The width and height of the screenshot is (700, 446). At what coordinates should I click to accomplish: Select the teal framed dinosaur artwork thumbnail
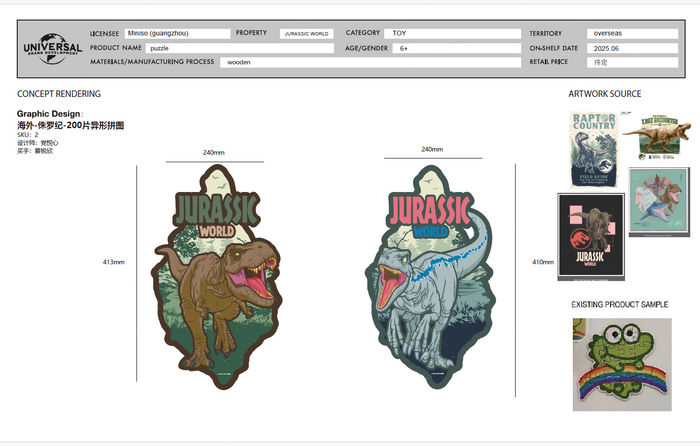[x=659, y=202]
